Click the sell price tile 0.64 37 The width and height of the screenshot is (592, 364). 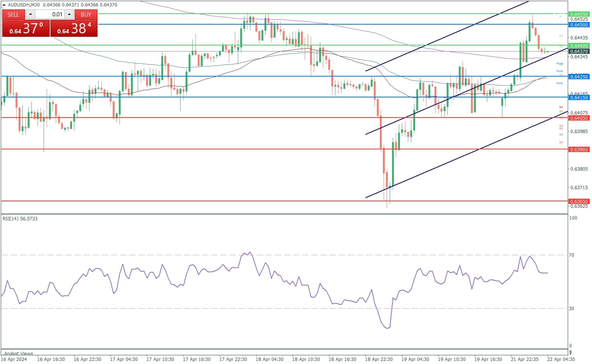26,28
